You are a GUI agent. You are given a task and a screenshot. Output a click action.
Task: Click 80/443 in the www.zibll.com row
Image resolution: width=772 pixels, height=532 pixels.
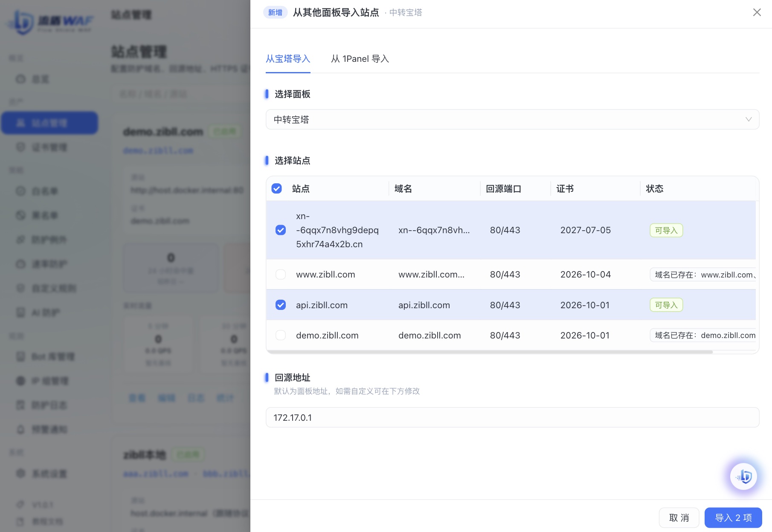(x=505, y=275)
